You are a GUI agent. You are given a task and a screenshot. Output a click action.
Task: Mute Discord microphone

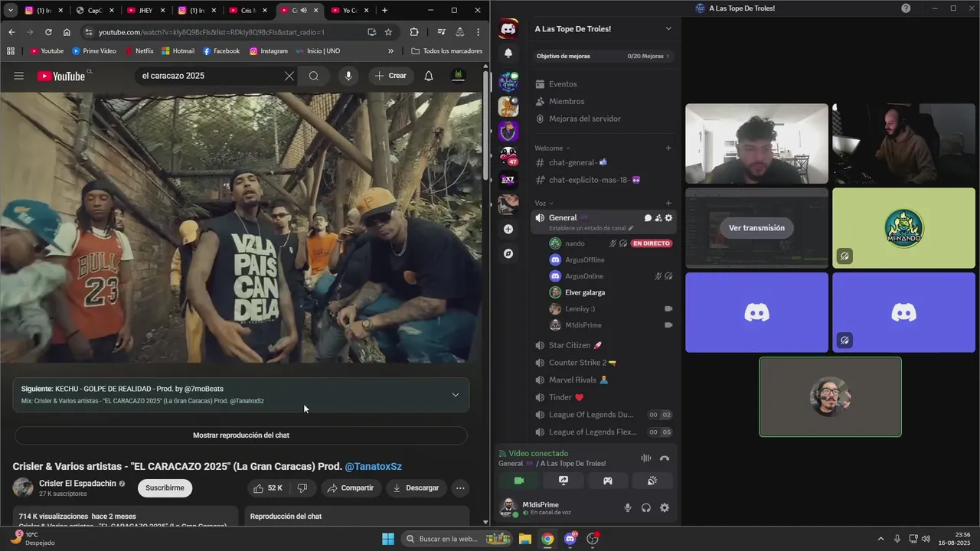628,507
